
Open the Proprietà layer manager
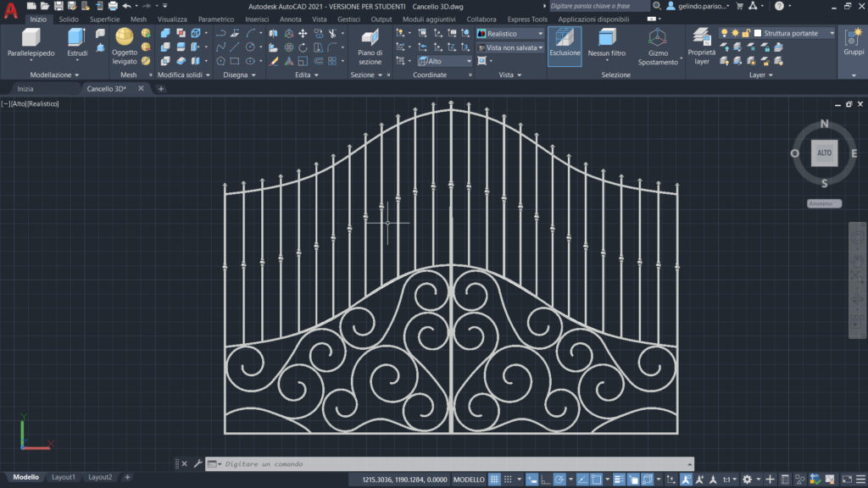[x=701, y=47]
